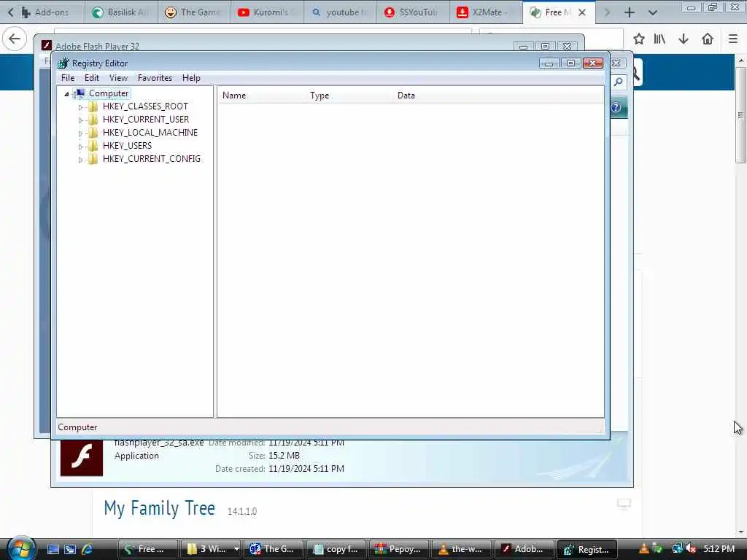Select HKEY_LOCAL_MACHINE in the tree
This screenshot has height=560, width=747.
pos(150,133)
